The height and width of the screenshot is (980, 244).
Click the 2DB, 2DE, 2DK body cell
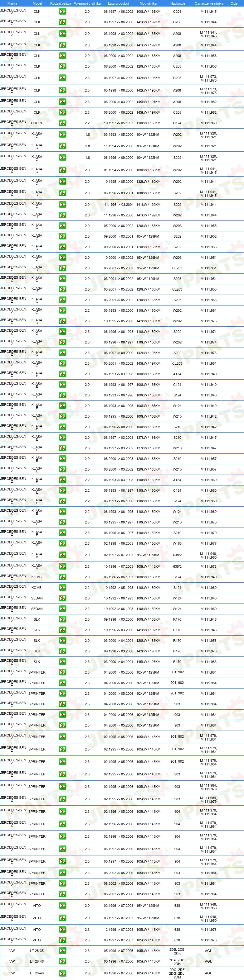pos(177,950)
